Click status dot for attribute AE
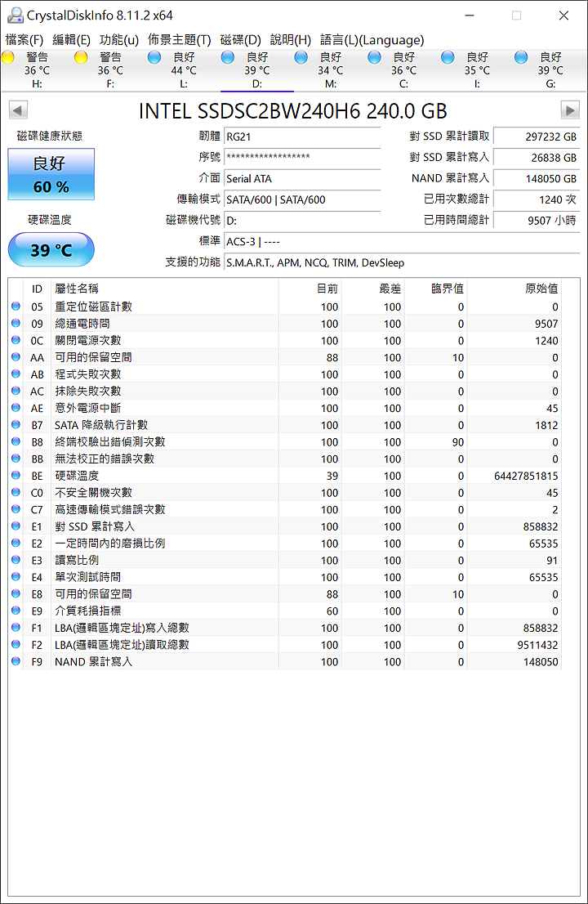Image resolution: width=588 pixels, height=904 pixels. coord(16,408)
